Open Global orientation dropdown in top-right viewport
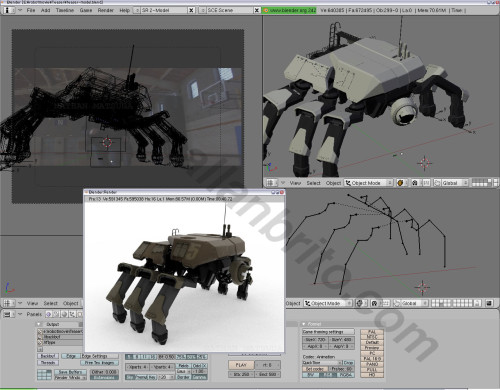Viewport: 500px width, 390px height. 454,183
